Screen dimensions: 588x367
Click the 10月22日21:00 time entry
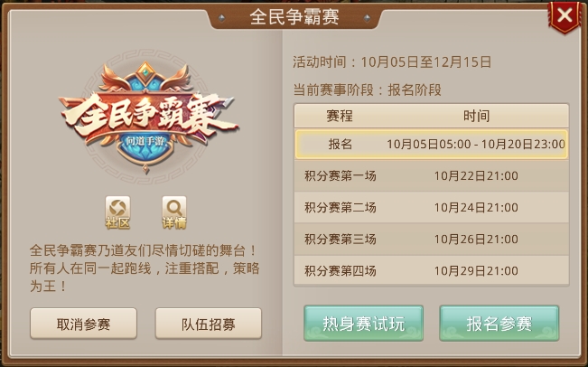pyautogui.click(x=476, y=176)
